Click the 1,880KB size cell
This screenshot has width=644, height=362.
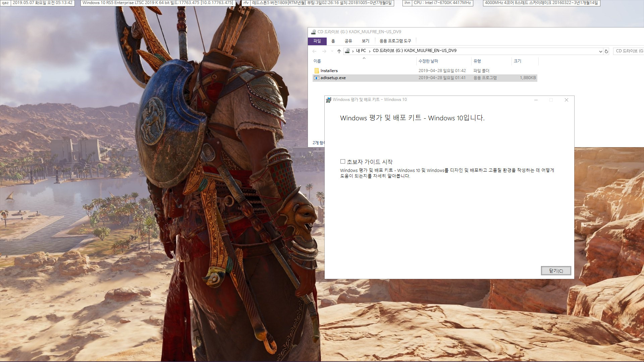(528, 78)
